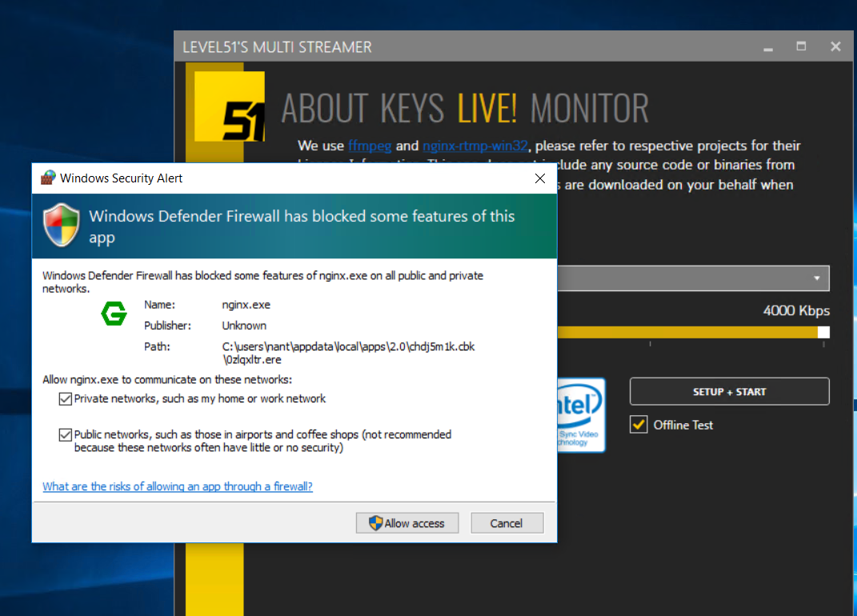Screen dimensions: 857x616
Task: Uncheck the Public networks checkbox
Action: 65,435
